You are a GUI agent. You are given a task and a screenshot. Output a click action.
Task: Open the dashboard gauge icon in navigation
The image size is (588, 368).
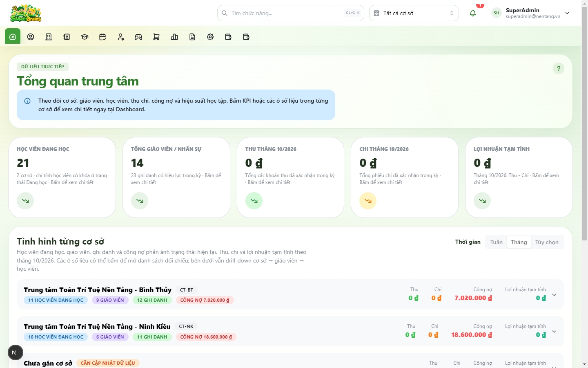[x=13, y=36]
